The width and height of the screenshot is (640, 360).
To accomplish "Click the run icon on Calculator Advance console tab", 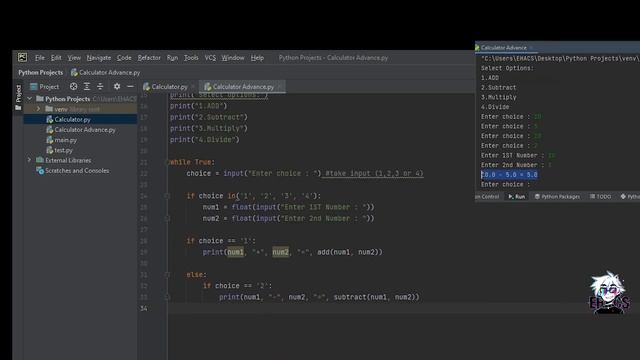I will pos(477,48).
